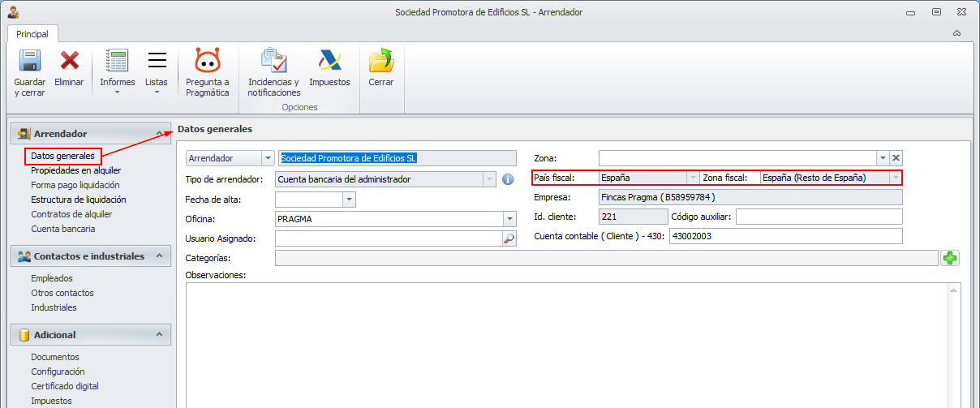This screenshot has height=408, width=980.
Task: Click the Código auxiliar input field
Action: (x=819, y=217)
